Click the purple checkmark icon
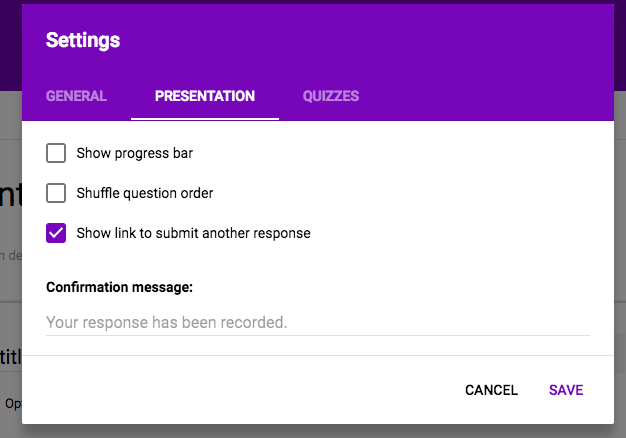Viewport: 626px width, 438px height. click(57, 233)
